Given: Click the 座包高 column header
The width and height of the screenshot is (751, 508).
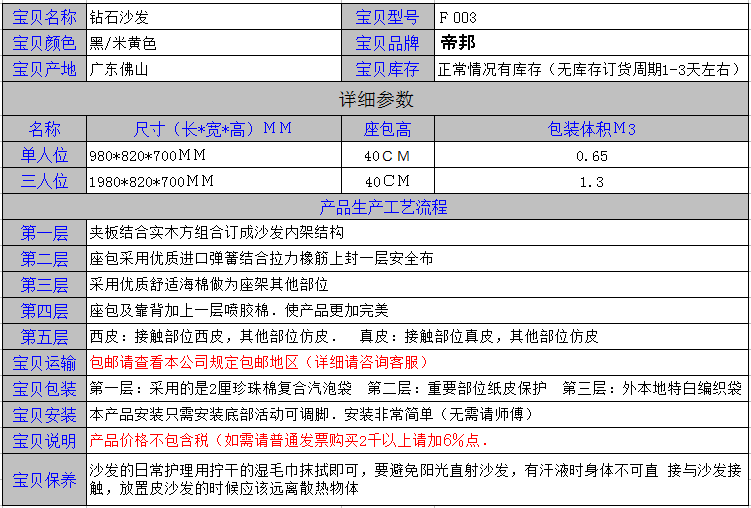Looking at the screenshot, I should pyautogui.click(x=388, y=129).
